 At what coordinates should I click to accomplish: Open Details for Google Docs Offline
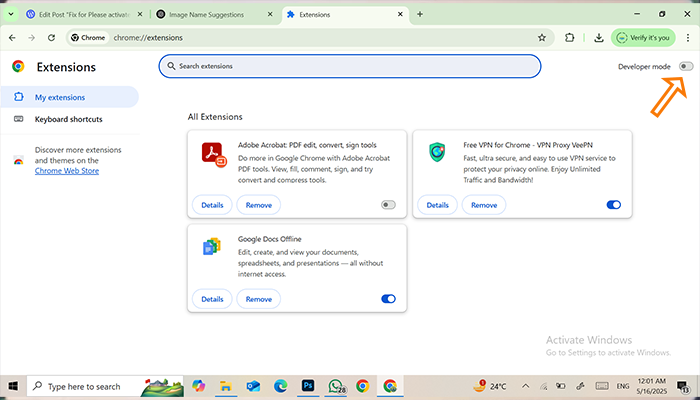212,299
